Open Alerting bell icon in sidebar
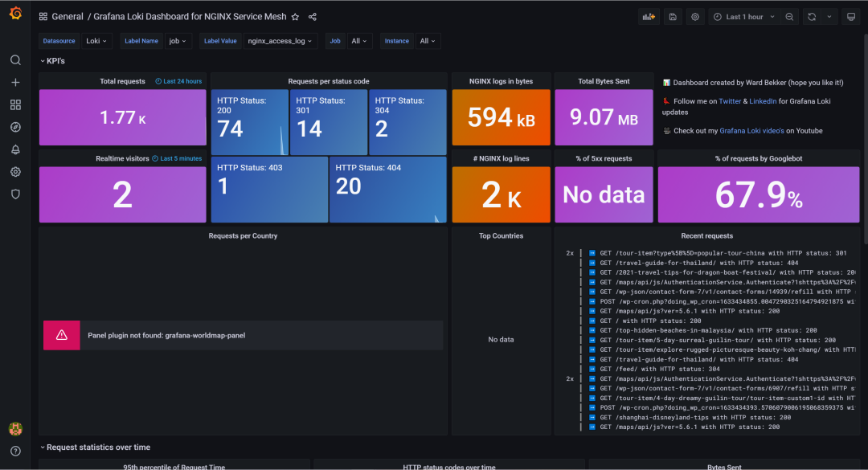Image resolution: width=868 pixels, height=470 pixels. [x=15, y=149]
